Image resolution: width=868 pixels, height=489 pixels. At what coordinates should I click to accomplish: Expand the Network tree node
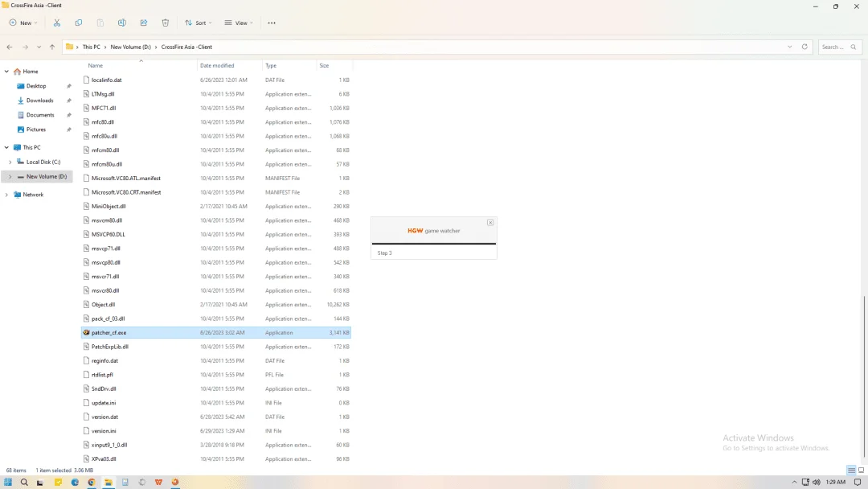6,195
